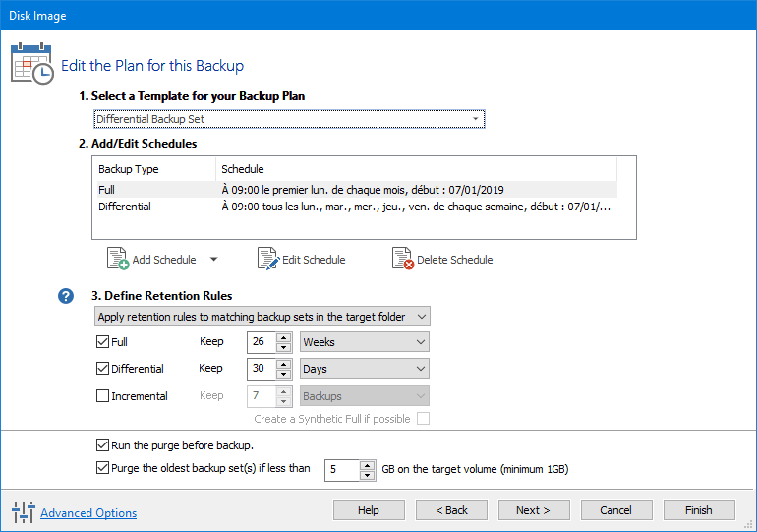Go to previous step with Back
Image resolution: width=757 pixels, height=532 pixels.
pyautogui.click(x=451, y=510)
